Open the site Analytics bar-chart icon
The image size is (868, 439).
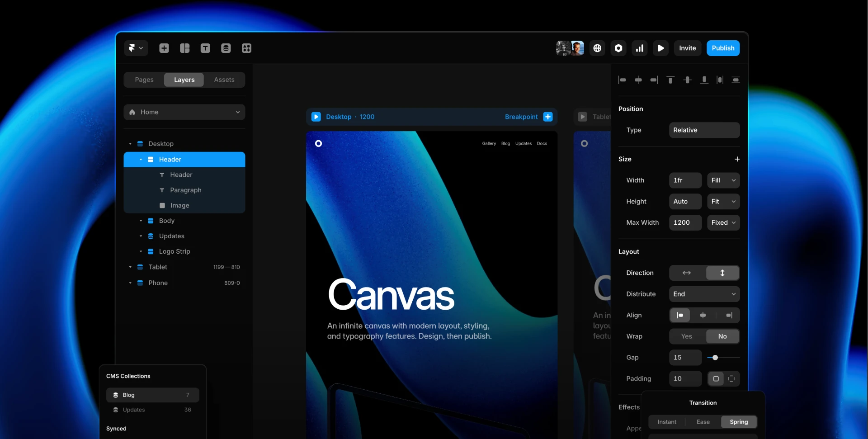coord(639,48)
